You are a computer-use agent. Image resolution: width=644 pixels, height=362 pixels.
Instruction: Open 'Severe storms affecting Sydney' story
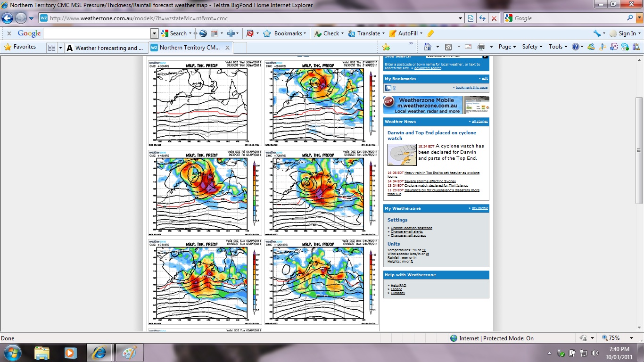point(430,181)
